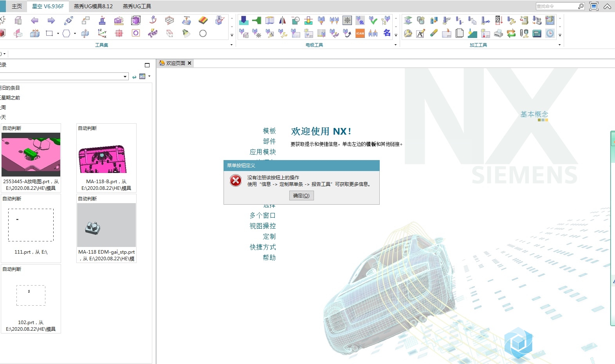Close the 欢迎页面 tab
Image resolution: width=615 pixels, height=364 pixels.
tap(189, 63)
